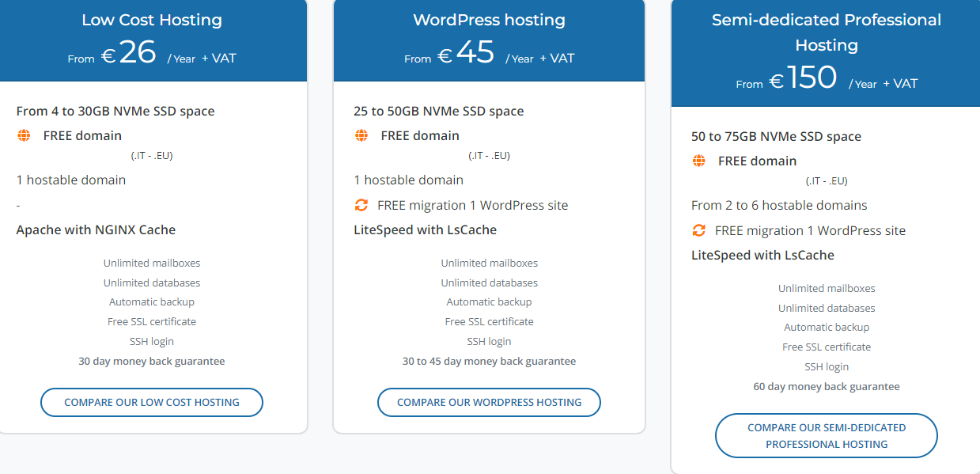Click globe icon in Low Cost Hosting card
Viewport: 980px width, 474px height.
[x=24, y=135]
